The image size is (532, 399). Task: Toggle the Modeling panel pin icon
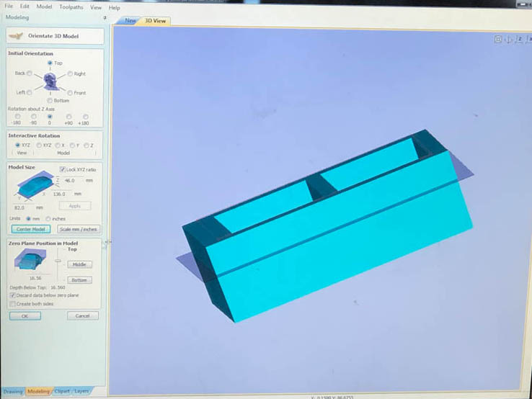(105, 17)
